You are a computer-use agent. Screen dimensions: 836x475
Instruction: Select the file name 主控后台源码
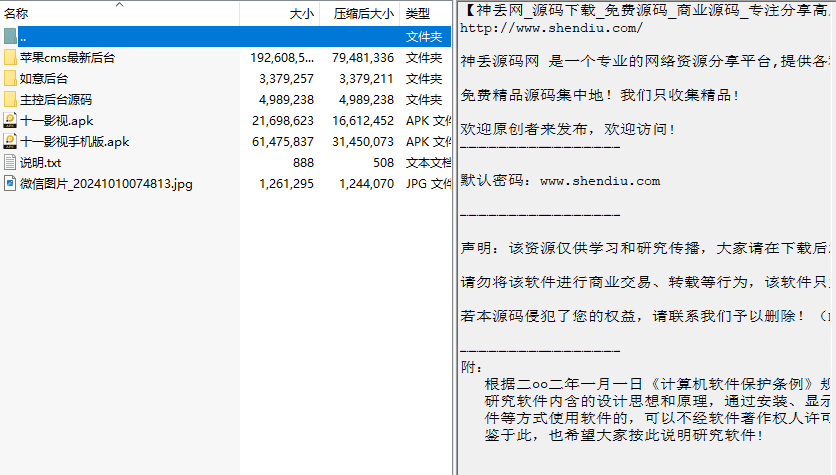pyautogui.click(x=55, y=100)
